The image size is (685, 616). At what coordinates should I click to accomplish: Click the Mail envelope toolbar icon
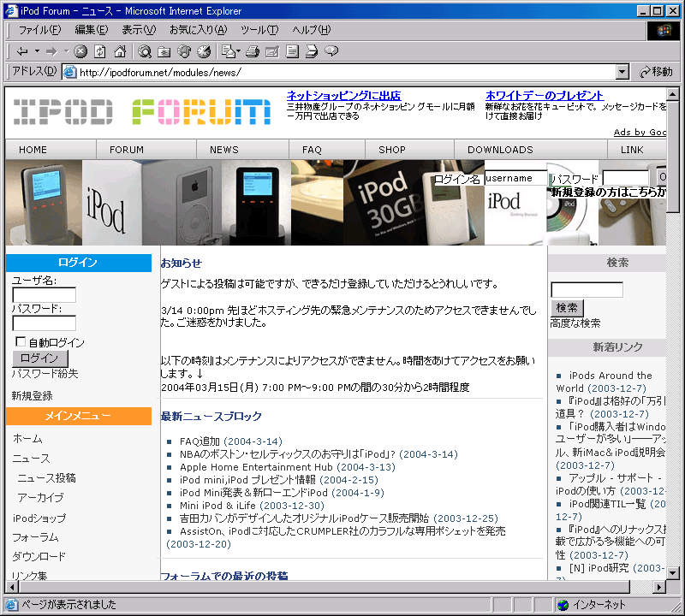(228, 51)
